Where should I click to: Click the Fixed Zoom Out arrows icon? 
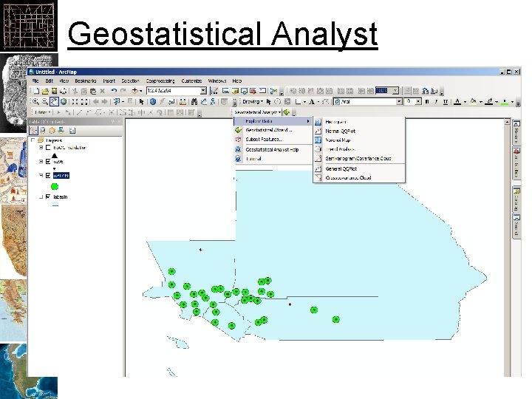pyautogui.click(x=84, y=101)
